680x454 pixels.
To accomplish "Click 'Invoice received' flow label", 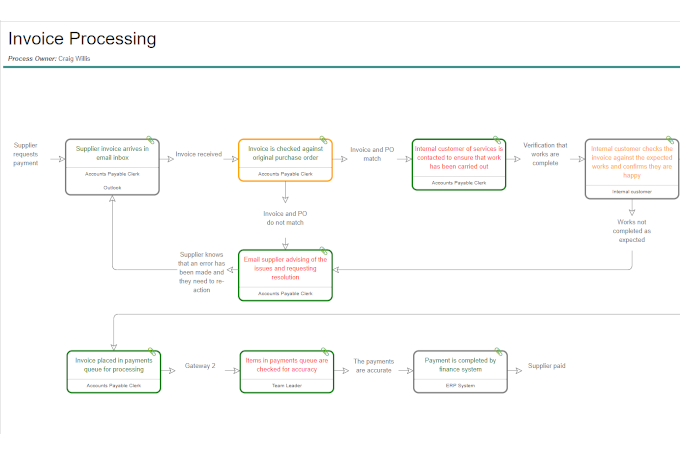I will click(199, 154).
